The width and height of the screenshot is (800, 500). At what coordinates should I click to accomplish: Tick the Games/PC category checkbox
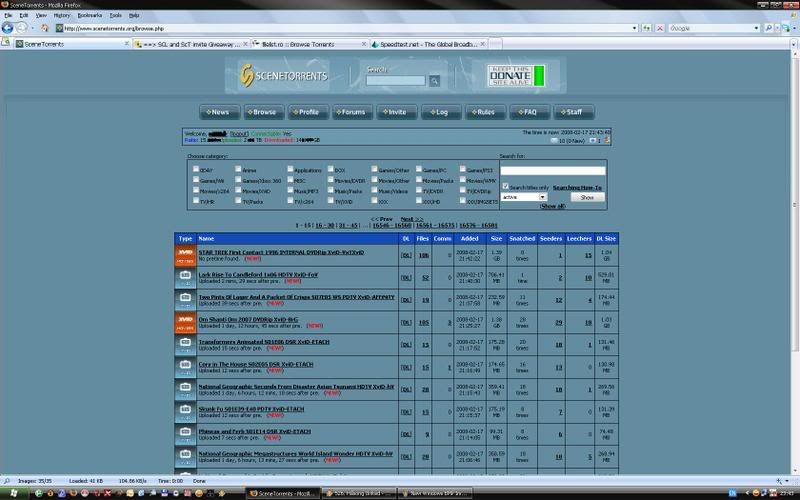pyautogui.click(x=419, y=169)
